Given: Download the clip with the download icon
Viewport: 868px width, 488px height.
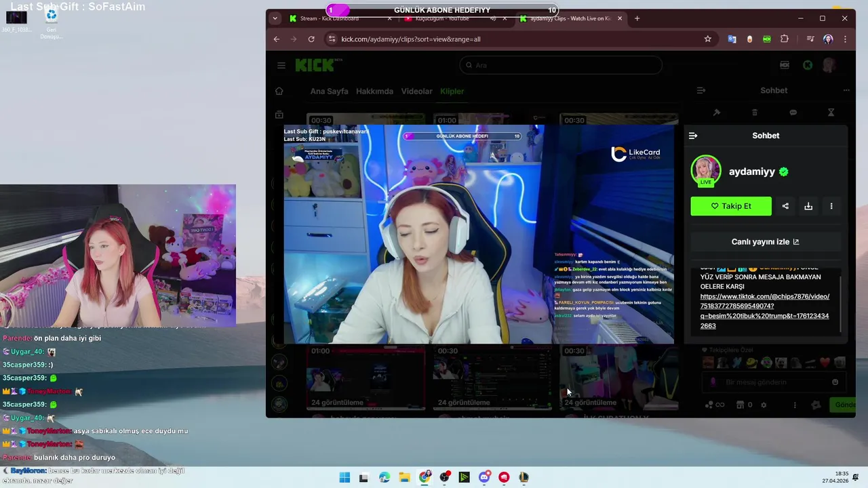Looking at the screenshot, I should [808, 206].
